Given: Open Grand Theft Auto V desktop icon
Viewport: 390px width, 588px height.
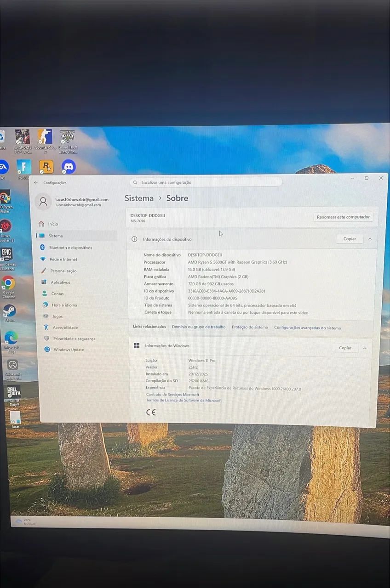Looking at the screenshot, I should [68, 141].
